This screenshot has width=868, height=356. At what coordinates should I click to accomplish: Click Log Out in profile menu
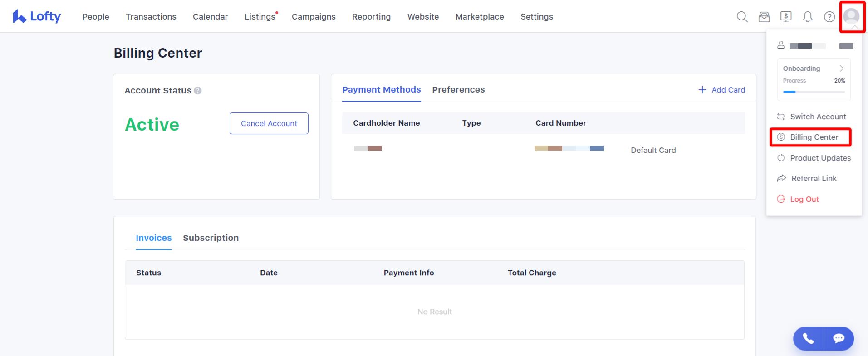pos(804,199)
